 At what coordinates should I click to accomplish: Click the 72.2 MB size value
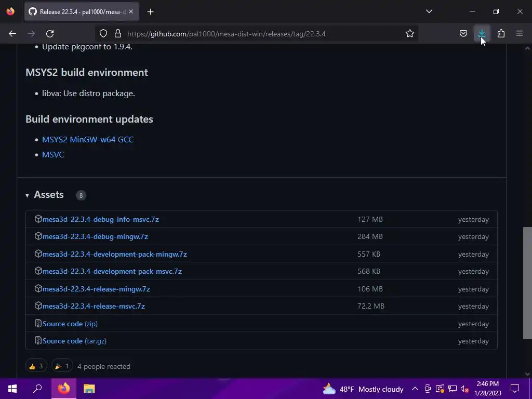coord(371,306)
